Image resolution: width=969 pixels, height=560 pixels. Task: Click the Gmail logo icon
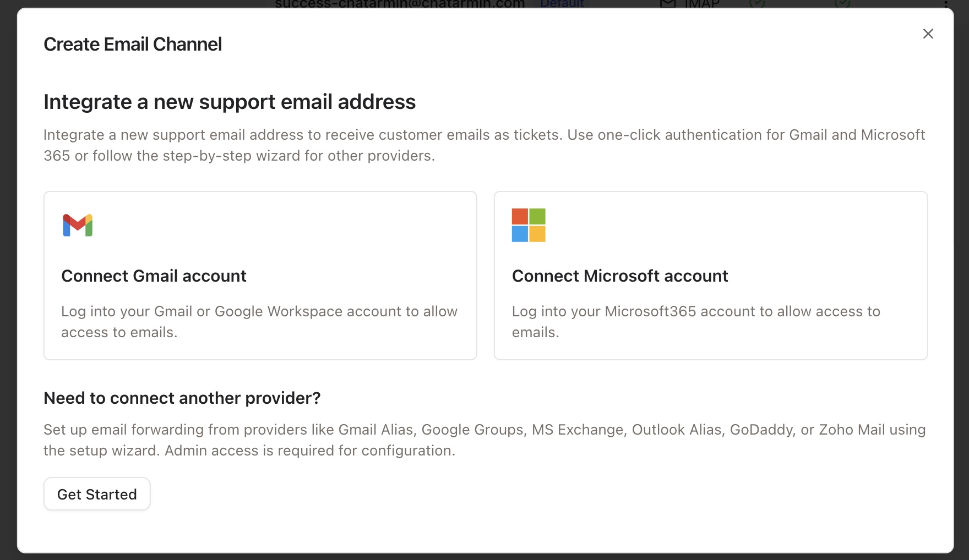pyautogui.click(x=78, y=225)
